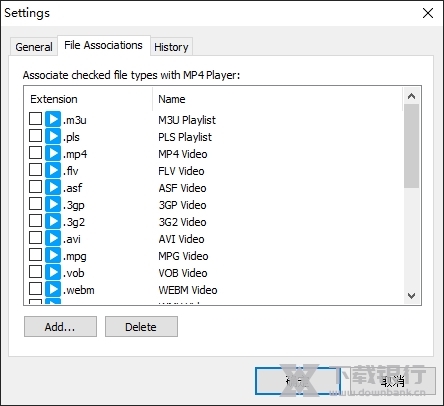Enable the .vob checkbox
444x406 pixels.
click(x=35, y=272)
